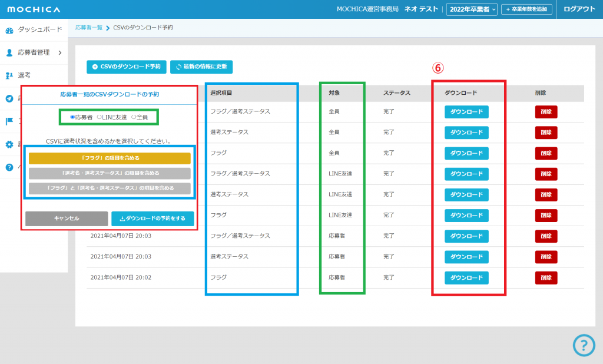Open the 2022年卒業者 year dropdown
This screenshot has width=603, height=364.
tap(472, 9)
